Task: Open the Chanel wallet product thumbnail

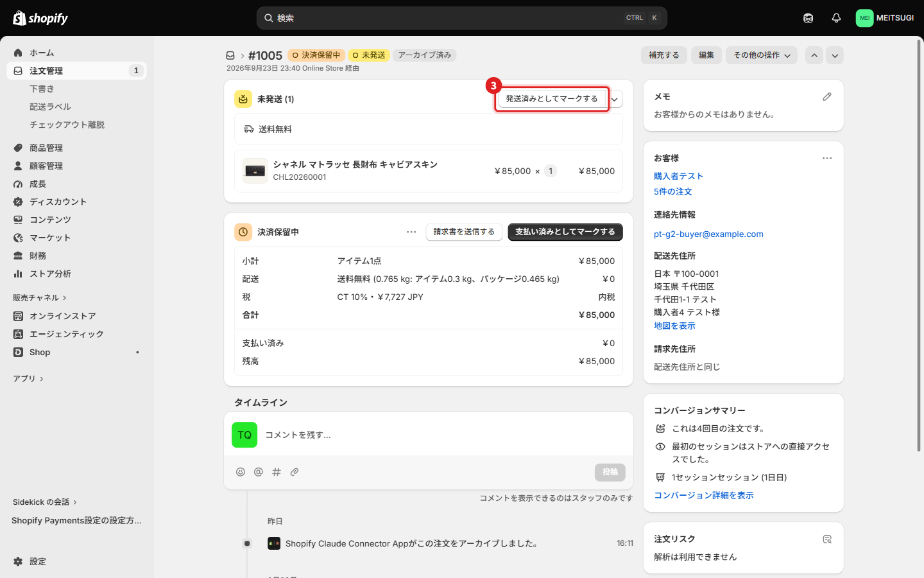Action: pyautogui.click(x=255, y=171)
